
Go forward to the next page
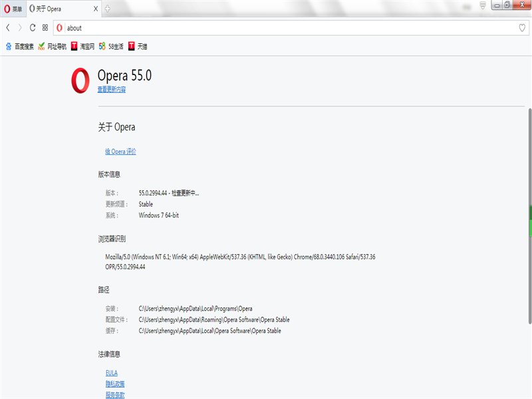tap(20, 28)
